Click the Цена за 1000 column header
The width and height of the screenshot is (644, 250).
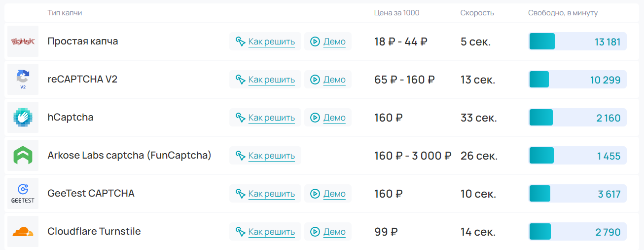click(396, 13)
